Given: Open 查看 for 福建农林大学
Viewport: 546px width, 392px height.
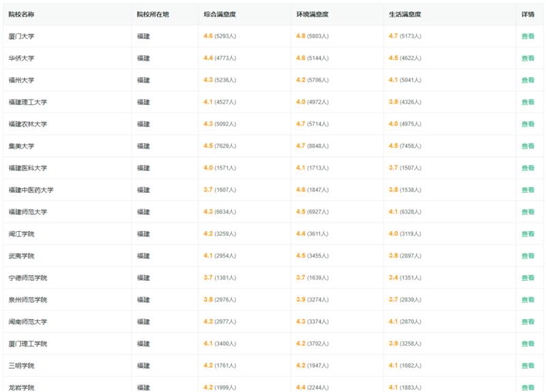Looking at the screenshot, I should pos(528,124).
